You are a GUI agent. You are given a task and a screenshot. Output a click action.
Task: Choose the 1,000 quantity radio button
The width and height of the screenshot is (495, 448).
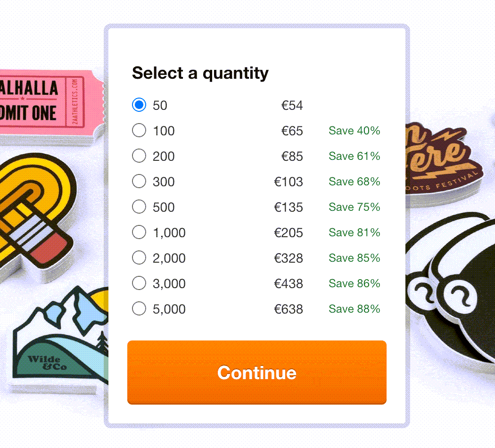click(x=139, y=232)
